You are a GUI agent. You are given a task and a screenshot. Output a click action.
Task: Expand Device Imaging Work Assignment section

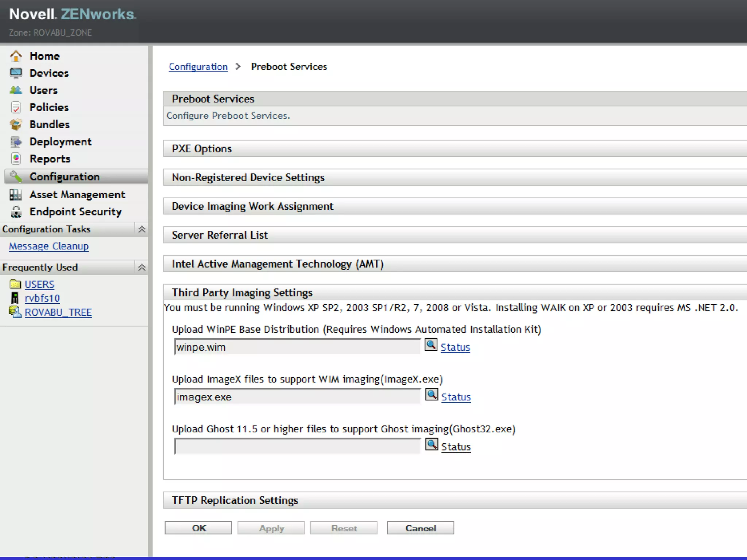pyautogui.click(x=455, y=206)
